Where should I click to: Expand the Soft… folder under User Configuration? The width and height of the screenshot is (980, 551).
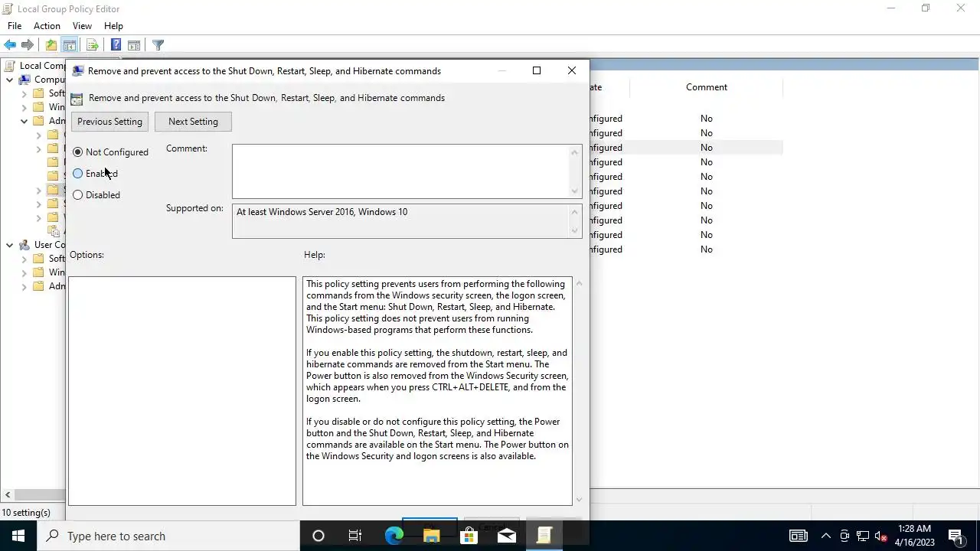24,259
